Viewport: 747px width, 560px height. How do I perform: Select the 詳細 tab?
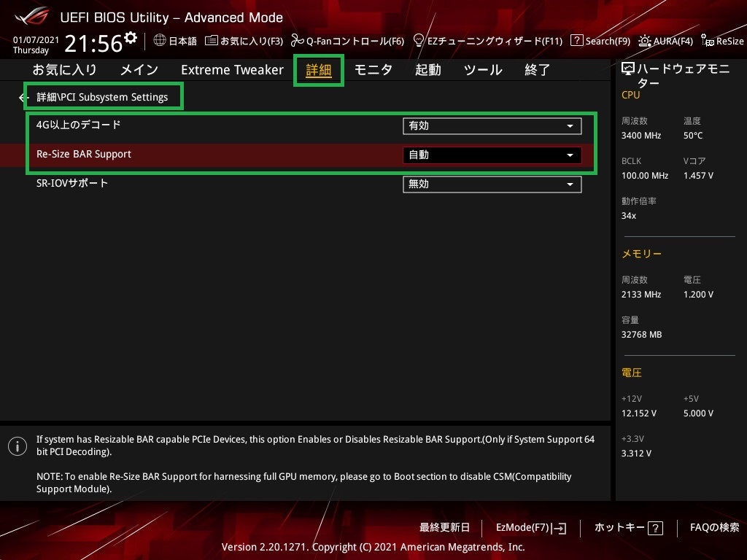[319, 70]
